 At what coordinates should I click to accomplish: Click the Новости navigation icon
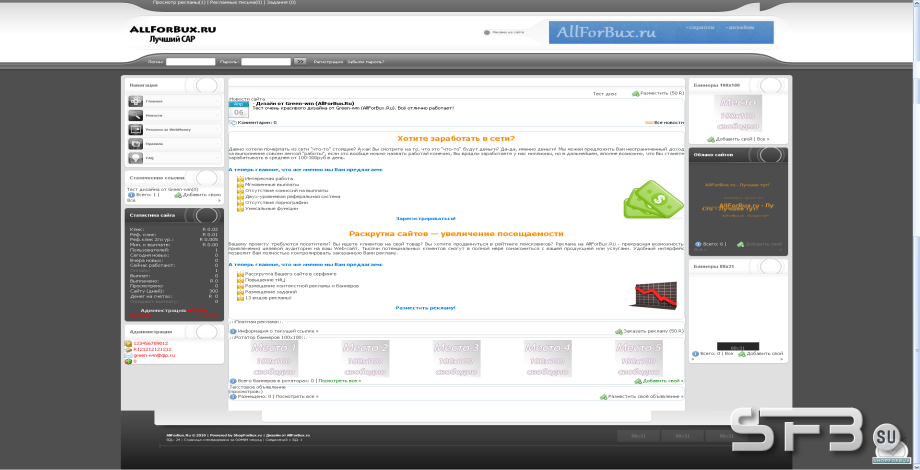click(x=136, y=116)
